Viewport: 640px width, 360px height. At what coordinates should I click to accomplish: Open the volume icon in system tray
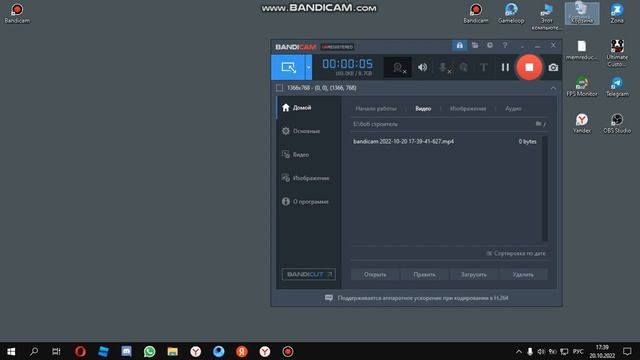(x=541, y=351)
